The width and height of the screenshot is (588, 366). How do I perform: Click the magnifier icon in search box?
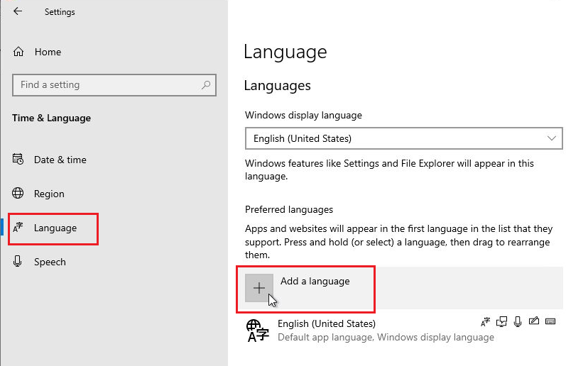point(205,85)
